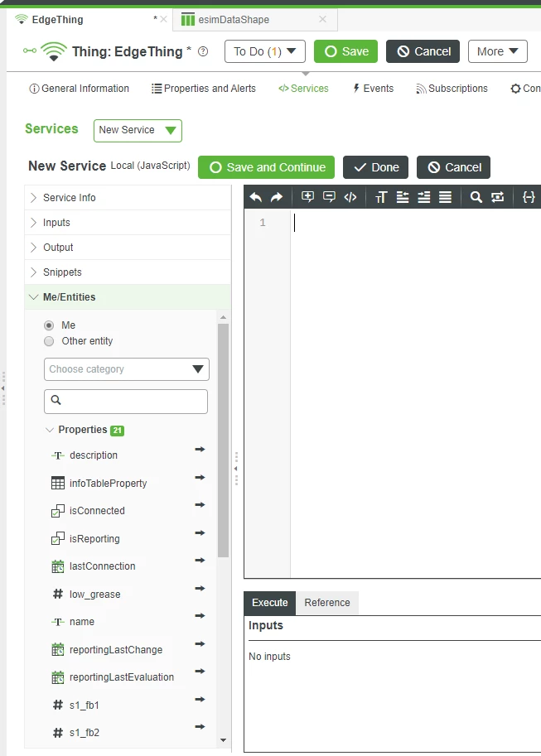Open the Subscriptions tab
Screen dimensions: 541x756
[452, 89]
